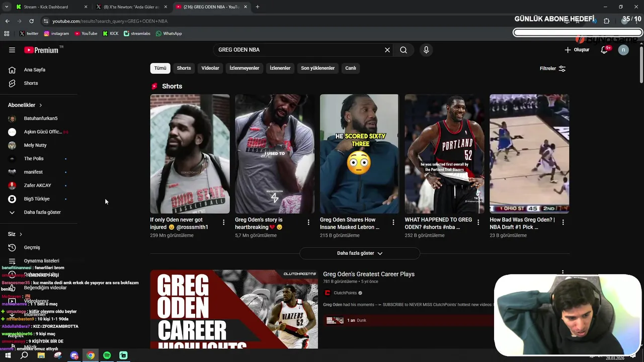Open options for 'Greg Oden Shares How Insane Masked Lebron'
Viewport: 644px width, 362px height.
(x=393, y=222)
